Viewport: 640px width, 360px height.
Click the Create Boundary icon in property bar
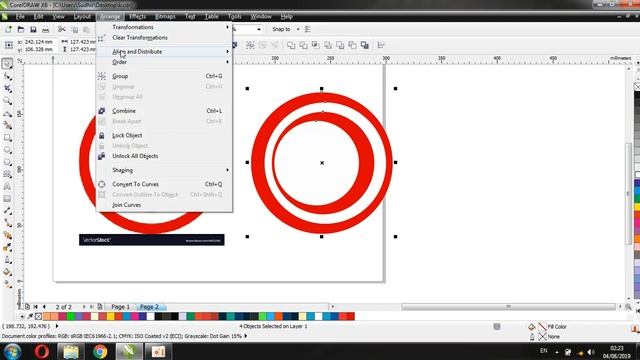click(364, 45)
